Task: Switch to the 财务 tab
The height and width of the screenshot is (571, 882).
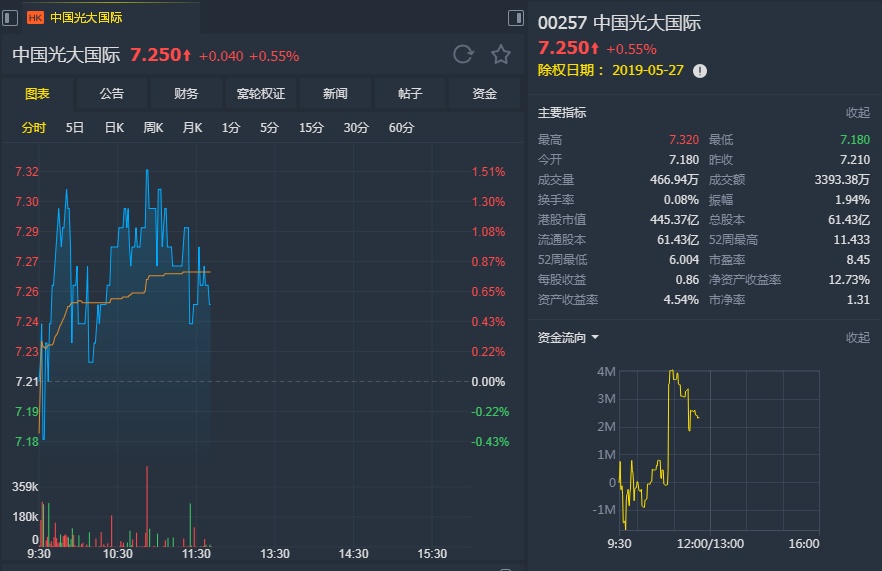Action: (186, 93)
